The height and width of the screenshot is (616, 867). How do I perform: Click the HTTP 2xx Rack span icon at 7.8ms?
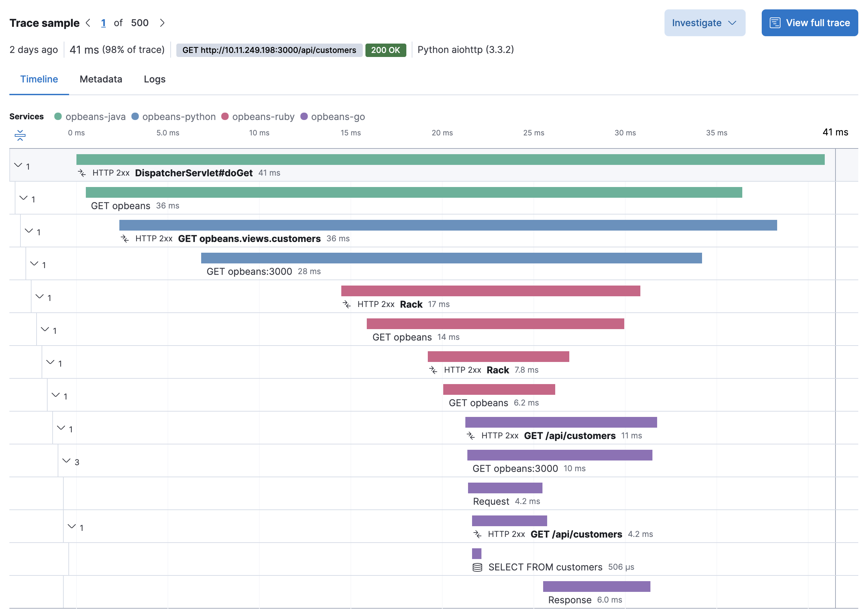432,370
